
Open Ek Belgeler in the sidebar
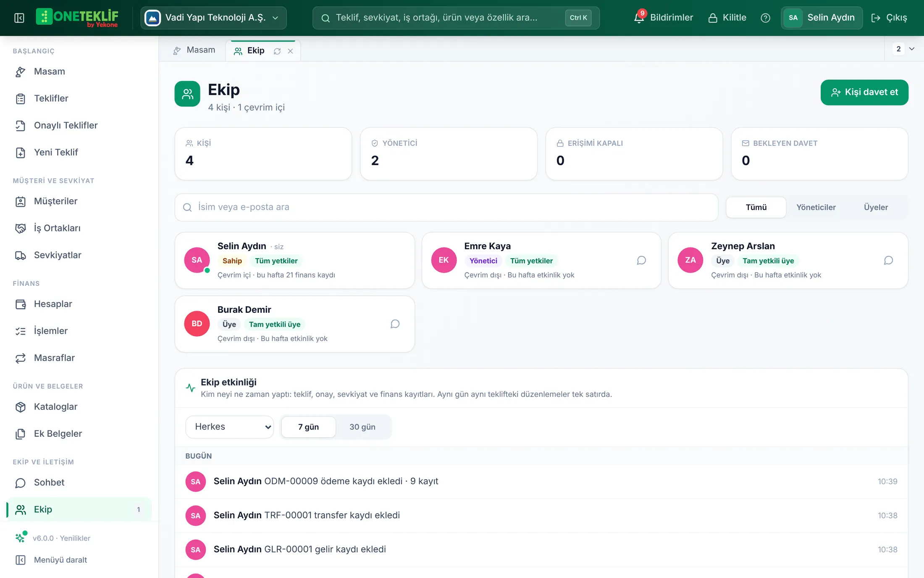(x=79, y=434)
